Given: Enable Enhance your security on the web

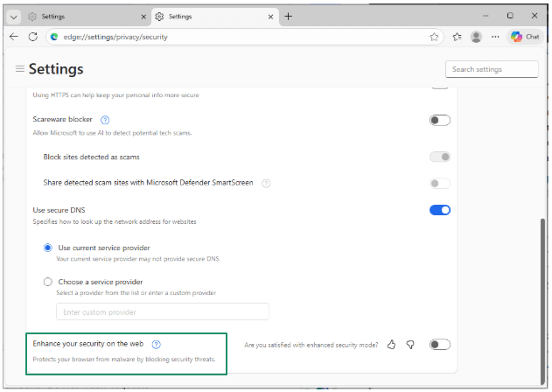Looking at the screenshot, I should pyautogui.click(x=439, y=345).
